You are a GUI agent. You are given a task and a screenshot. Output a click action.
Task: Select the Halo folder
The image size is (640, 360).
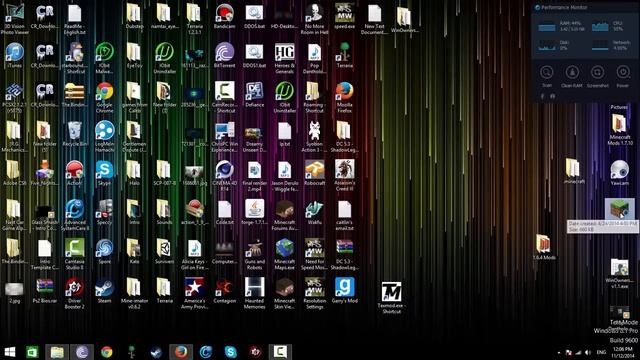134,173
